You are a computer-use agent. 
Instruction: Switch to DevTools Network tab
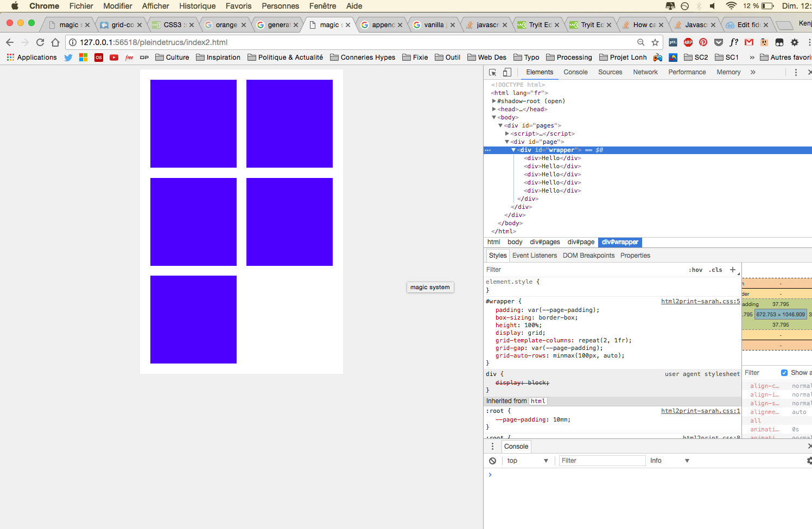tap(645, 72)
